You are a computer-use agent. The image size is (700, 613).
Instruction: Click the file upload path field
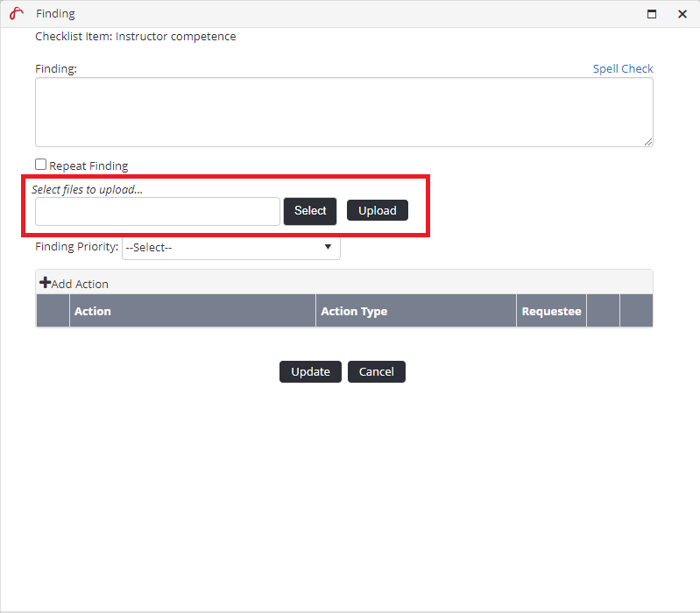pos(158,211)
